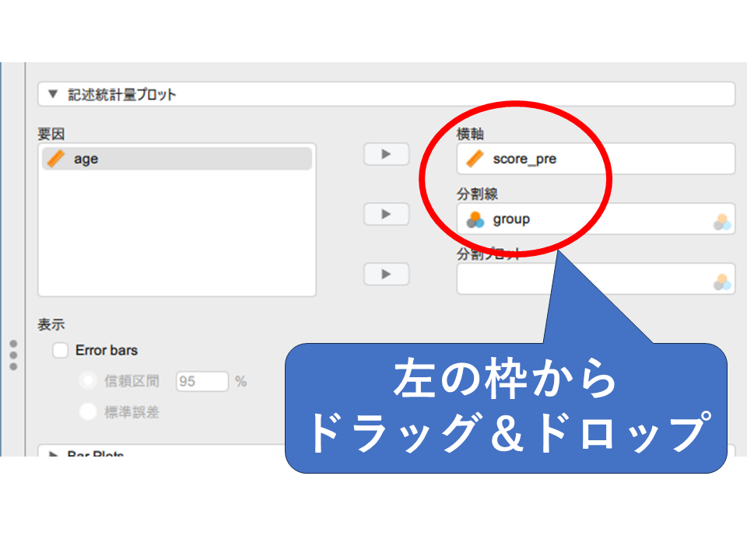The height and width of the screenshot is (560, 747).
Task: Select score_pre in the 横軸 field
Action: (524, 159)
